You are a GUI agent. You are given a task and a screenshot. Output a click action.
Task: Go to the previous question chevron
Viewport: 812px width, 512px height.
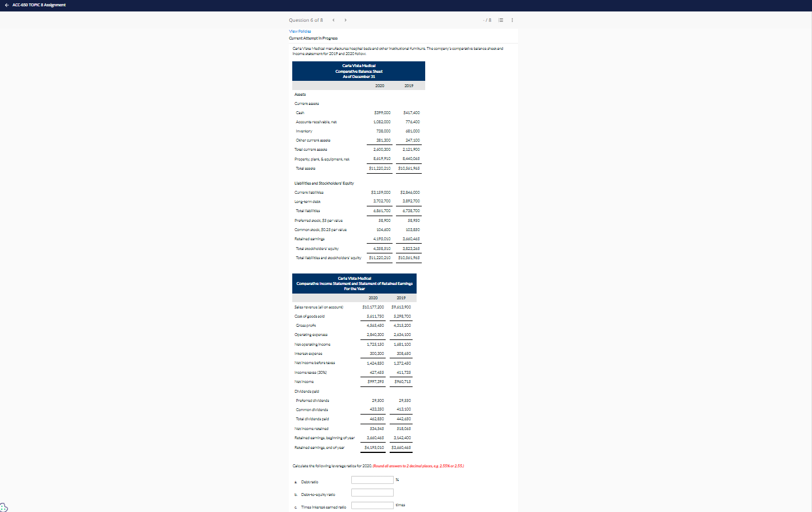(334, 20)
